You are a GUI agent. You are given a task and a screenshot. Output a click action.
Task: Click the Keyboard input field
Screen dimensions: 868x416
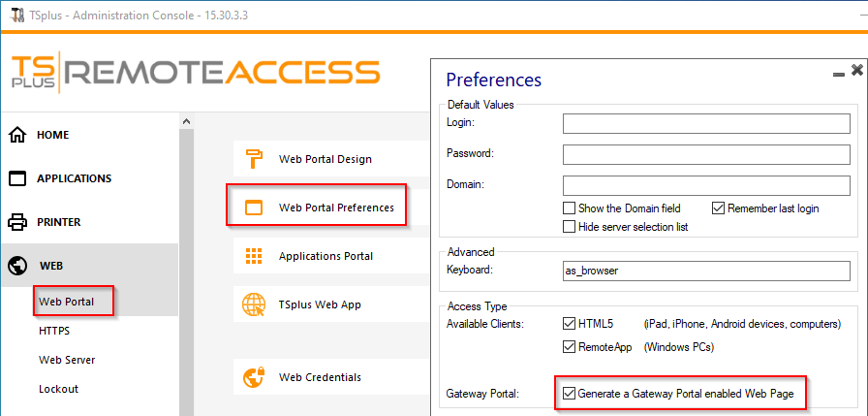(x=705, y=271)
